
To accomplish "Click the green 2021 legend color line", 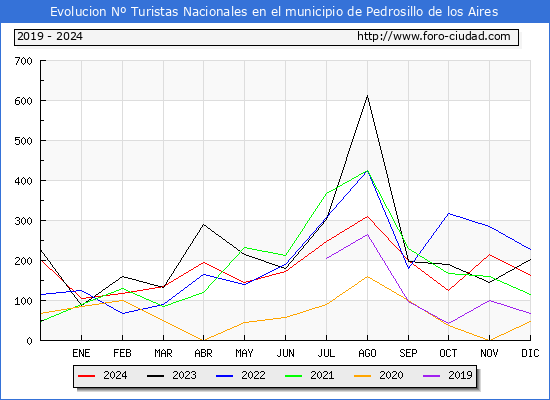I will click(294, 376).
